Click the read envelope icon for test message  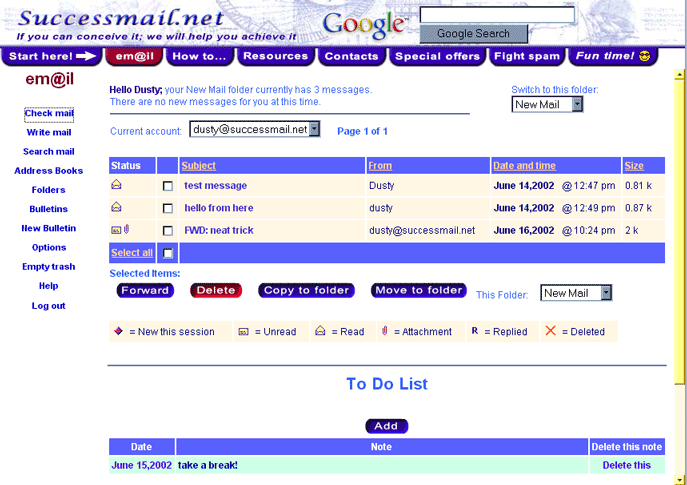(x=116, y=185)
